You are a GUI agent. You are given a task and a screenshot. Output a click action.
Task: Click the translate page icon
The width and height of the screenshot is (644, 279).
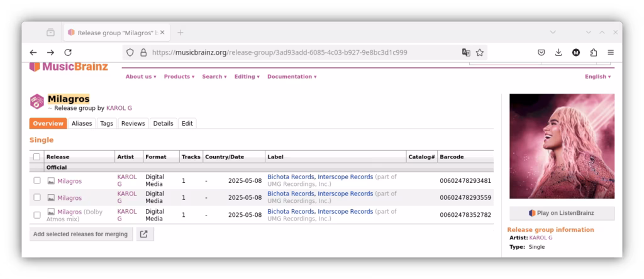coord(466,53)
